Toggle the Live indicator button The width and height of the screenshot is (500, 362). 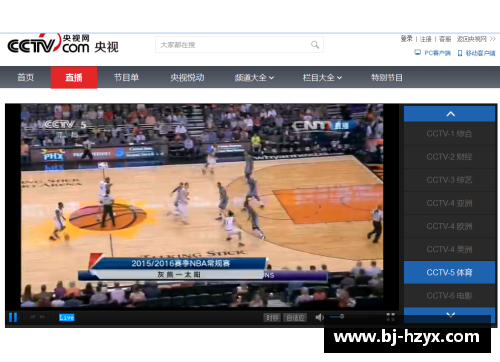[x=67, y=317]
